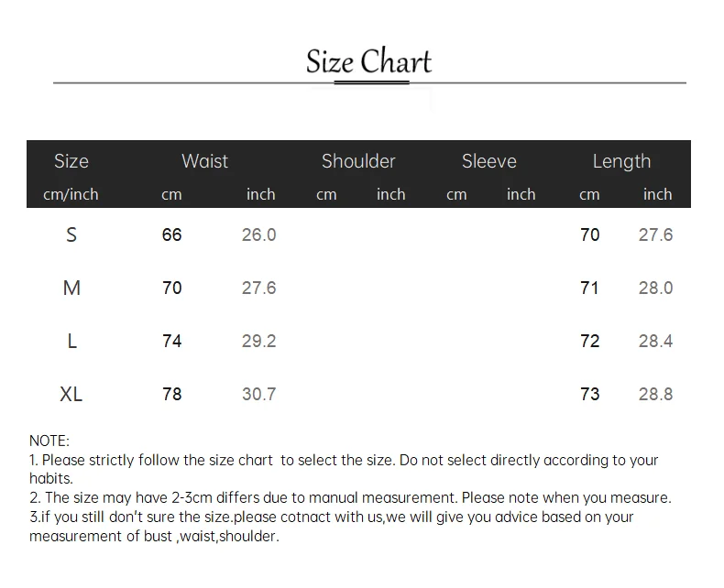Click length inch value 28.4
Viewport: 724px width, 588px height.
pyautogui.click(x=655, y=341)
